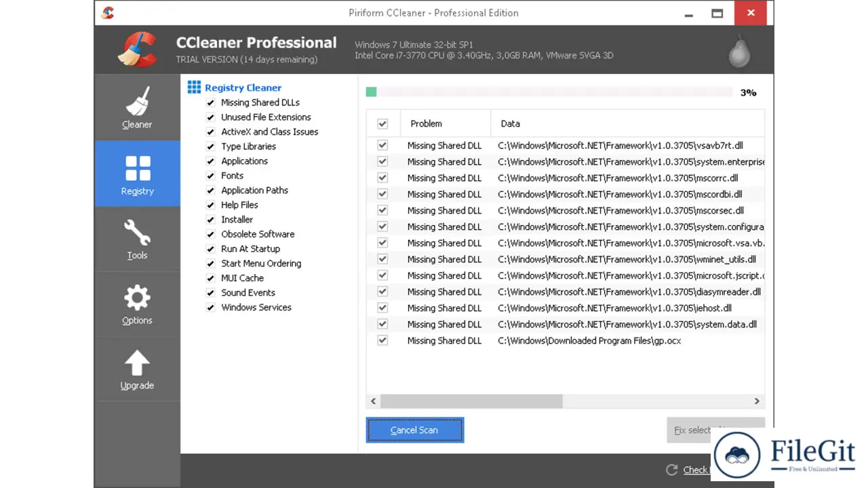Select the system.enterprise Missing Shared DLL path
The image size is (868, 488).
(631, 161)
